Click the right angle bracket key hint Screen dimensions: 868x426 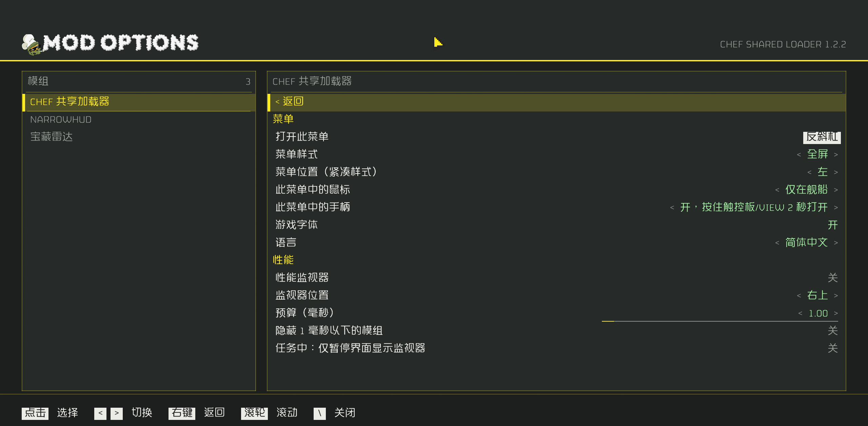[117, 413]
